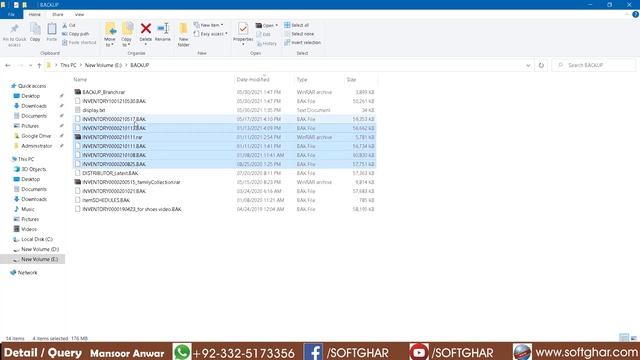The height and width of the screenshot is (360, 640).
Task: Click Edit in the Open group
Action: pos(264,34)
